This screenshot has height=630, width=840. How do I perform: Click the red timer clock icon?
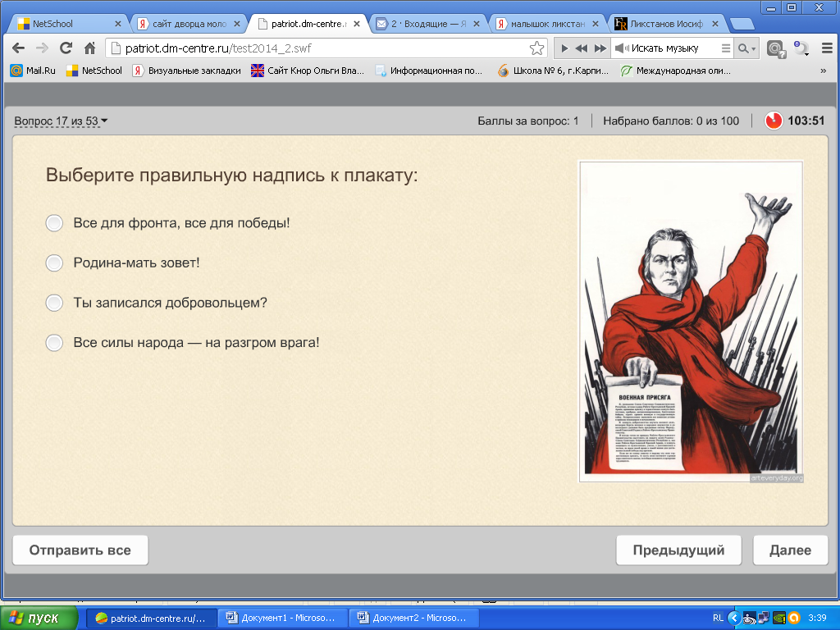point(773,121)
